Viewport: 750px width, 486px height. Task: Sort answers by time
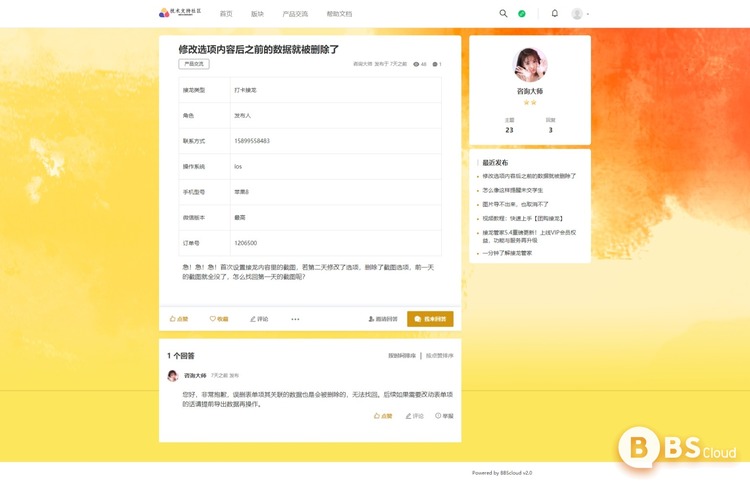coord(402,355)
